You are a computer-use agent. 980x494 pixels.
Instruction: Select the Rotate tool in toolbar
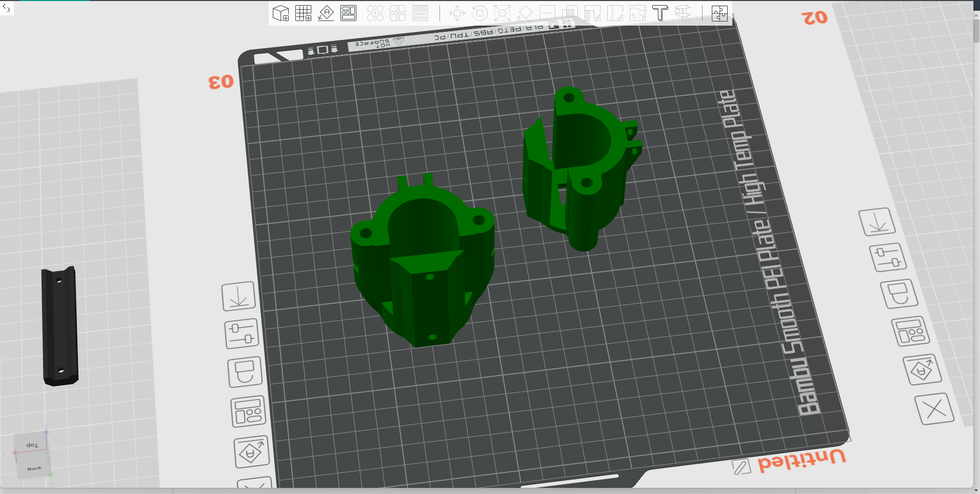(x=479, y=13)
